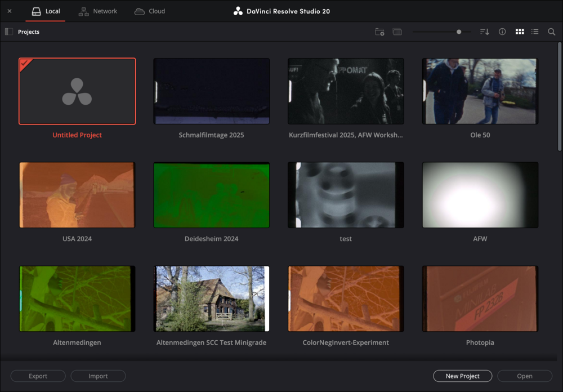Close the Project Manager window

[x=10, y=11]
